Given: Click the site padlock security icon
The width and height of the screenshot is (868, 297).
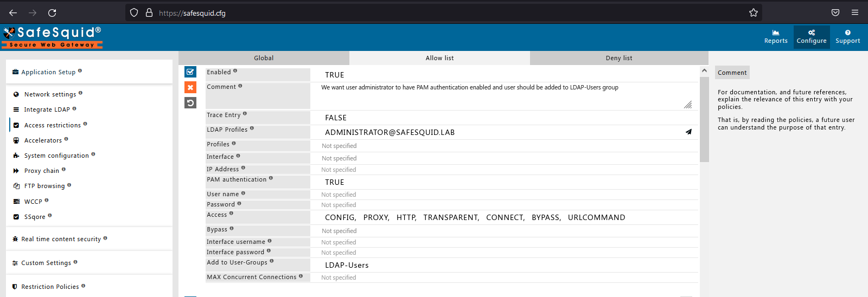Looking at the screenshot, I should coord(149,12).
